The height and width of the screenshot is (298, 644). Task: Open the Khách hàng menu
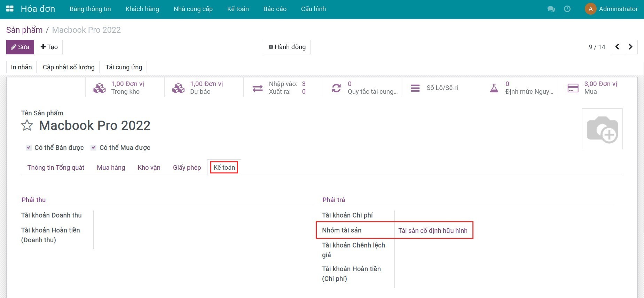coord(142,9)
